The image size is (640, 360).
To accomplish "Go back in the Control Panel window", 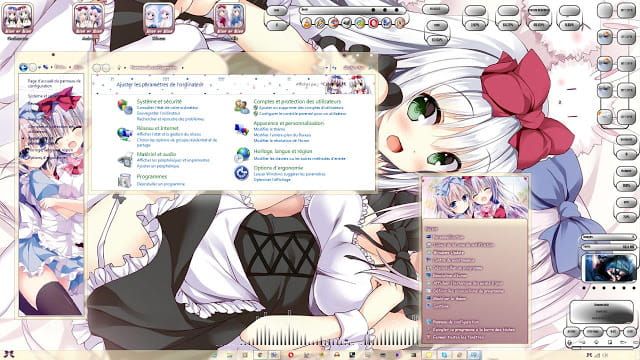I will point(97,67).
